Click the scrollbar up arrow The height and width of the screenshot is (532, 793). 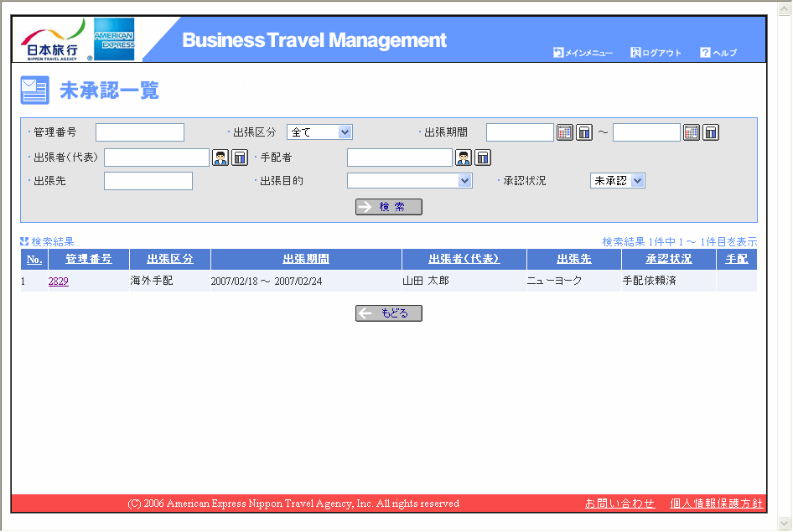tap(785, 8)
